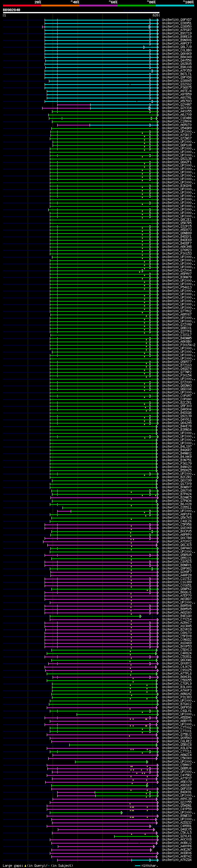Viewport: 197px width, 868px height.
Task: Click the purple ~60% identity legend segment
Action: 98,6
